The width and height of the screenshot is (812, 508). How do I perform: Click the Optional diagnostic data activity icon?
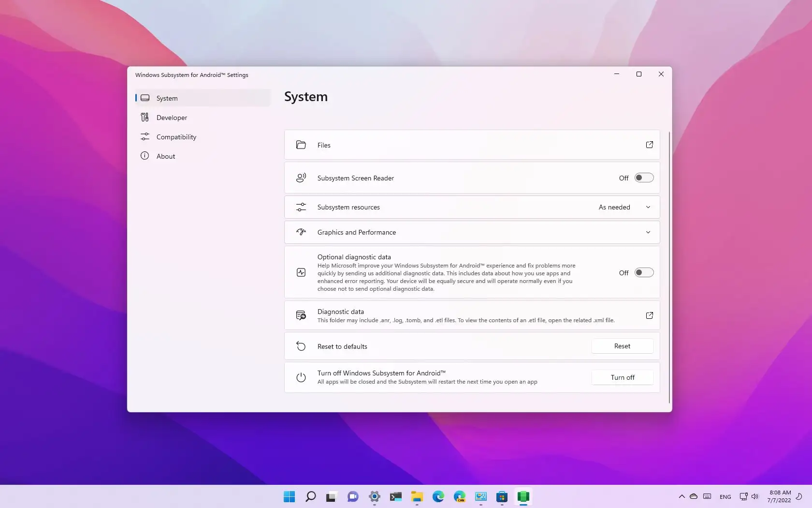301,272
